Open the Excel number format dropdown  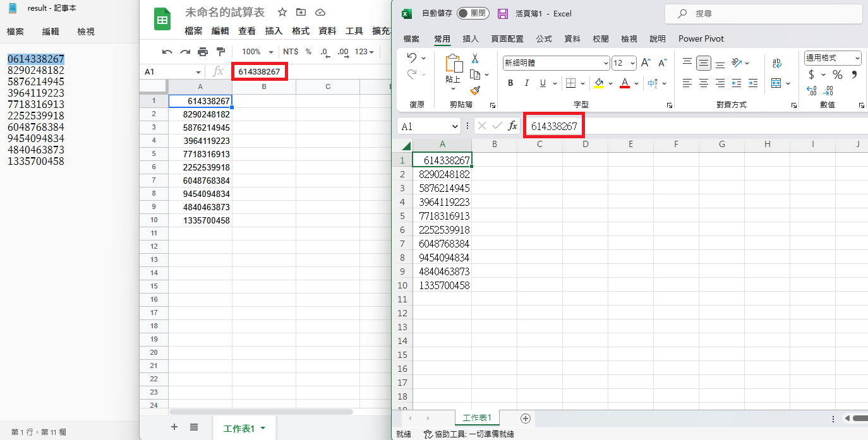(857, 58)
